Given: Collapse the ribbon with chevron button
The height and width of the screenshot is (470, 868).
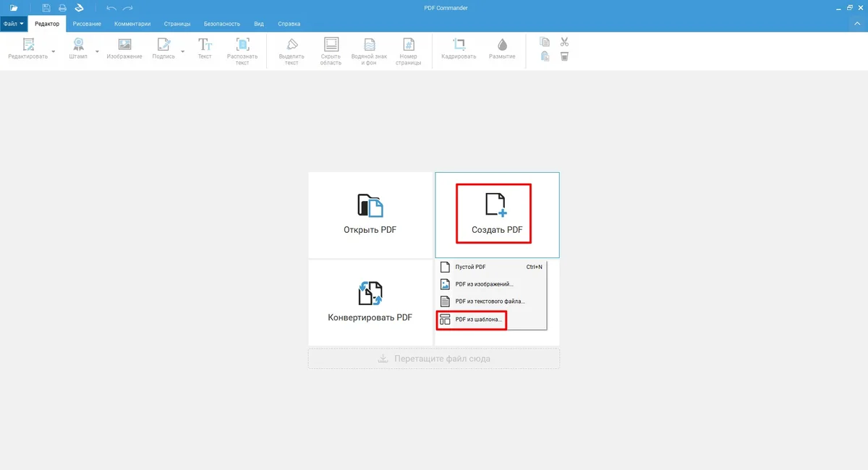Looking at the screenshot, I should (858, 24).
